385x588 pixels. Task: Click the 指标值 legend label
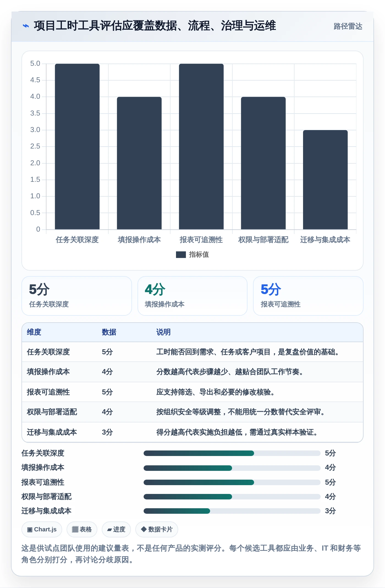click(x=199, y=255)
